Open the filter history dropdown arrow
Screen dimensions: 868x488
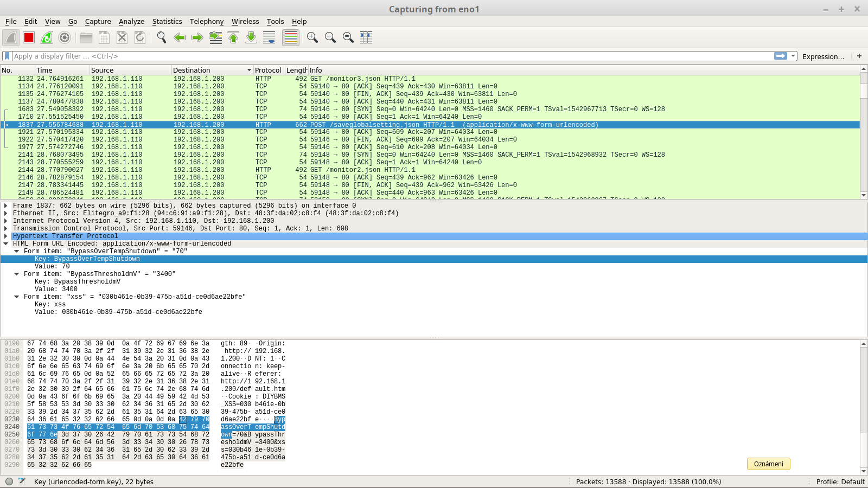point(793,56)
